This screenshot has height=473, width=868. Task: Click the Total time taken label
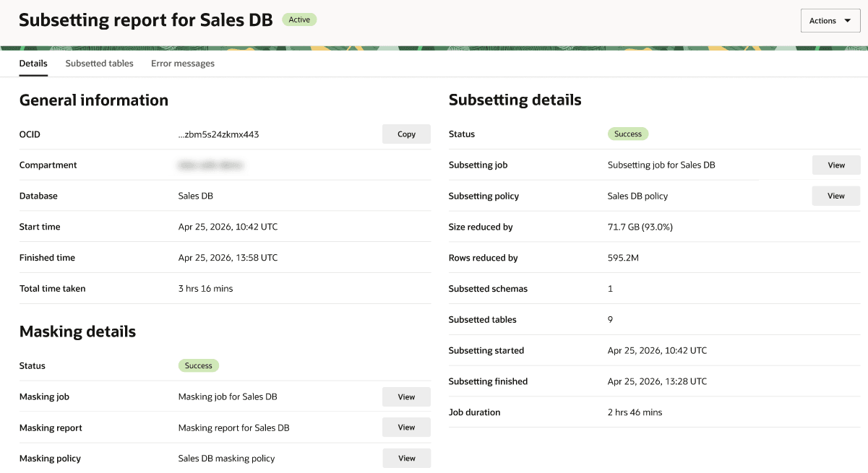53,289
